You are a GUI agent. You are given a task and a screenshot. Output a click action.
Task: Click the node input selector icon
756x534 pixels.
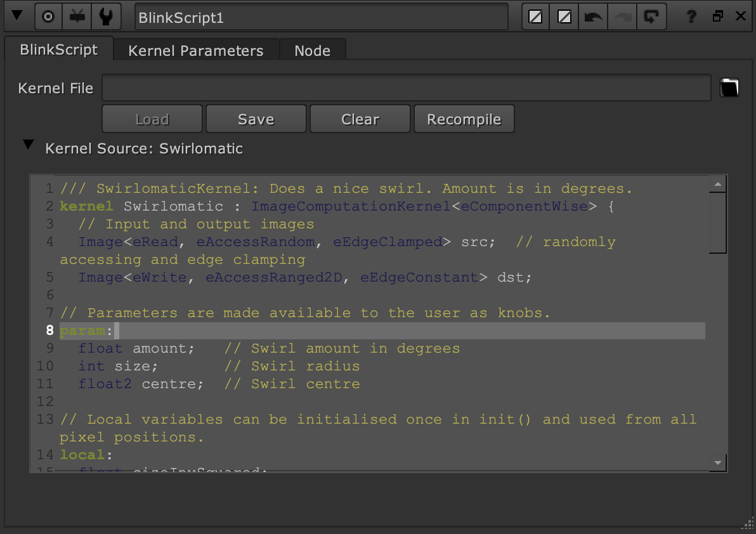(77, 17)
